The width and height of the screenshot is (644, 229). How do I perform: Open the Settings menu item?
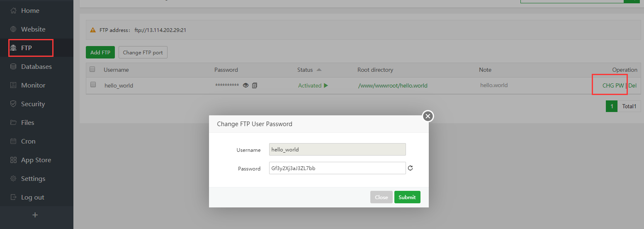[x=33, y=179]
